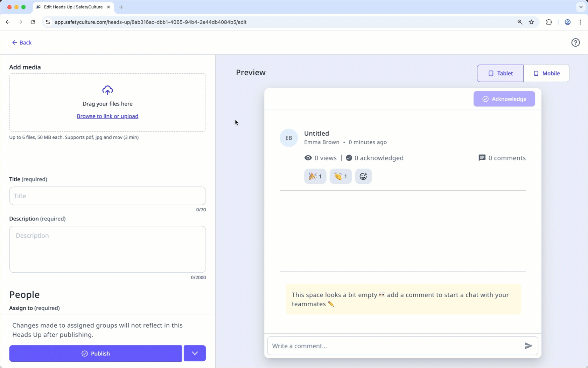The width and height of the screenshot is (588, 368).
Task: Click the 0 acknowledged text
Action: click(379, 158)
